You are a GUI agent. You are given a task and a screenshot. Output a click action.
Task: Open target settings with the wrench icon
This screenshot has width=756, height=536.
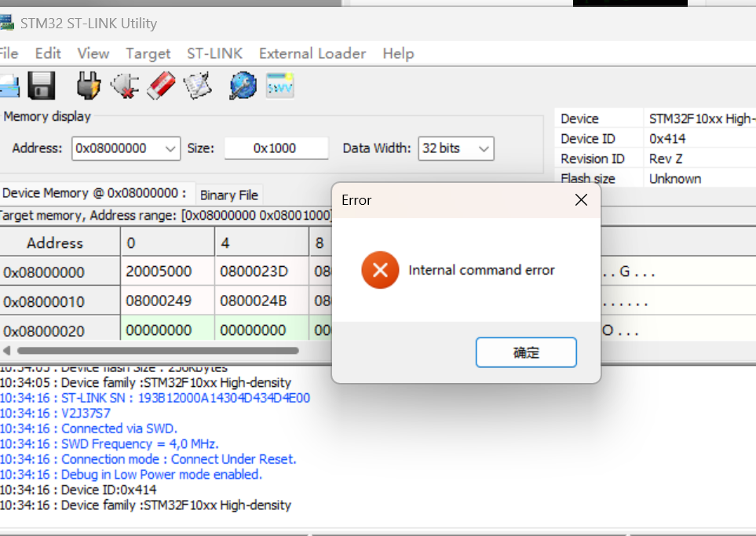coord(242,85)
